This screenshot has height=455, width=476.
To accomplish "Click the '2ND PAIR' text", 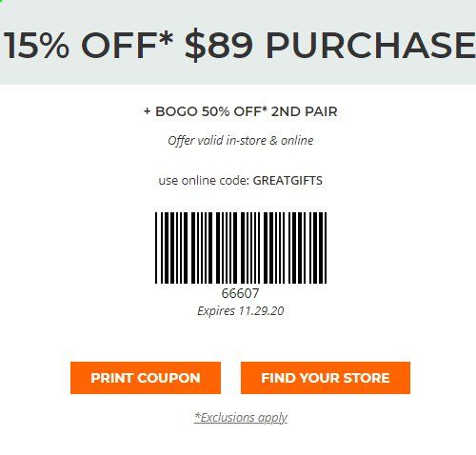I will (x=305, y=111).
